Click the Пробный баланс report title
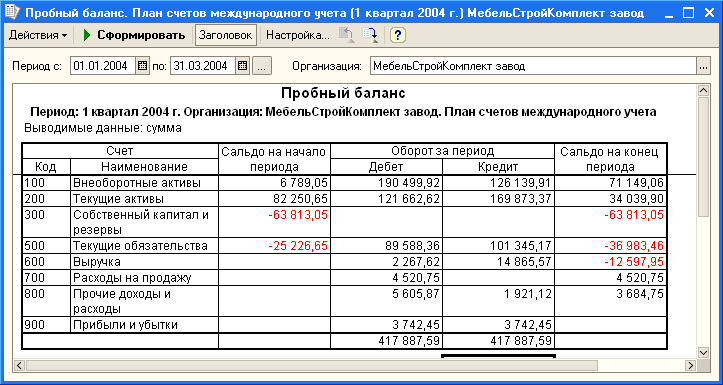 click(343, 94)
